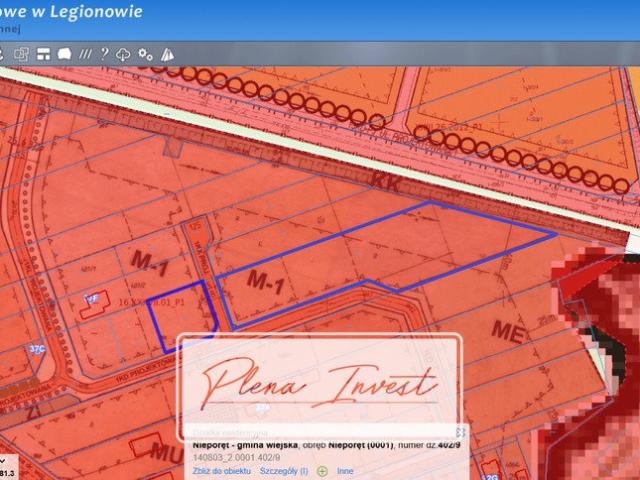Click the triple-slash hatching tool icon

pyautogui.click(x=85, y=53)
